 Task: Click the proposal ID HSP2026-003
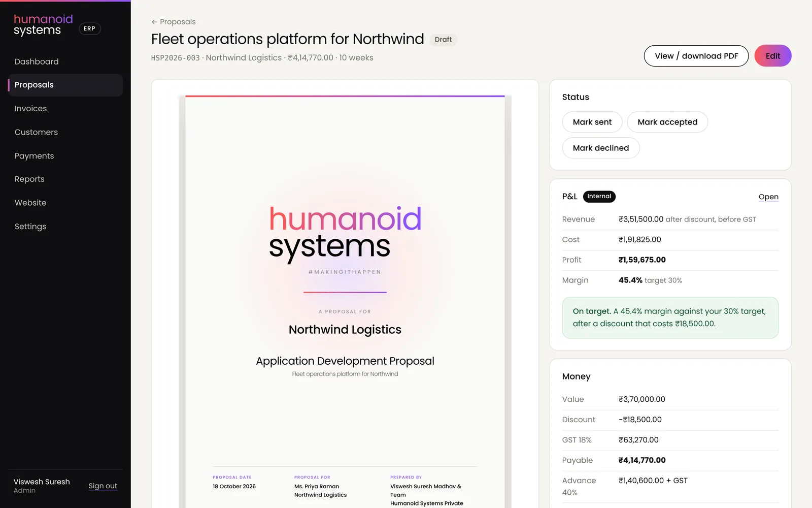pos(176,58)
